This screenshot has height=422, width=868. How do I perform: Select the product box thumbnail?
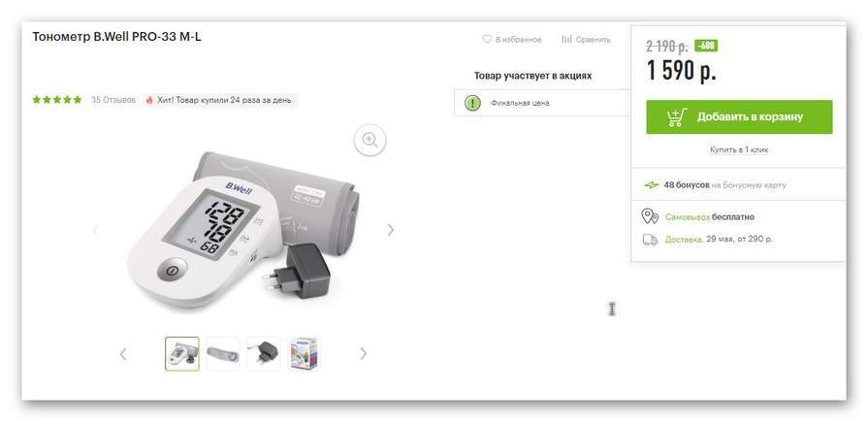pyautogui.click(x=305, y=354)
